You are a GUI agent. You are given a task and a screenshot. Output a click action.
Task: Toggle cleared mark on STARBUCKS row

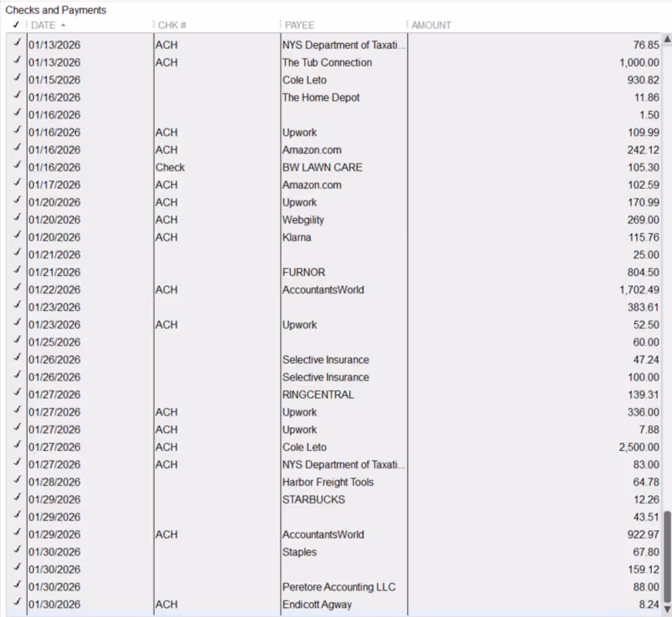[x=17, y=497]
